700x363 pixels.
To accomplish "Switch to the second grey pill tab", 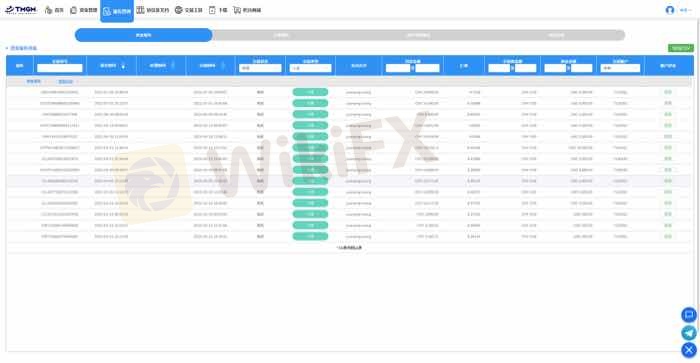I will [281, 35].
